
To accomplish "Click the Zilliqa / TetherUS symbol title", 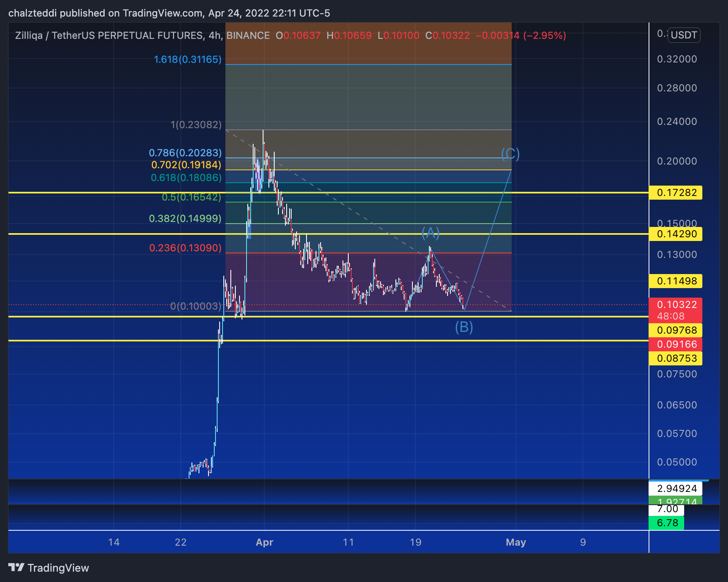I will coord(109,36).
